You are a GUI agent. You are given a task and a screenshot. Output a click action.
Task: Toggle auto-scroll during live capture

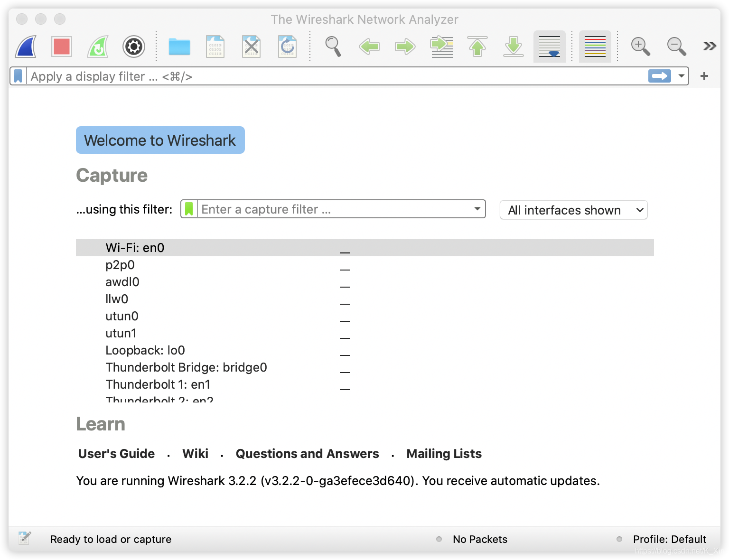(x=550, y=47)
